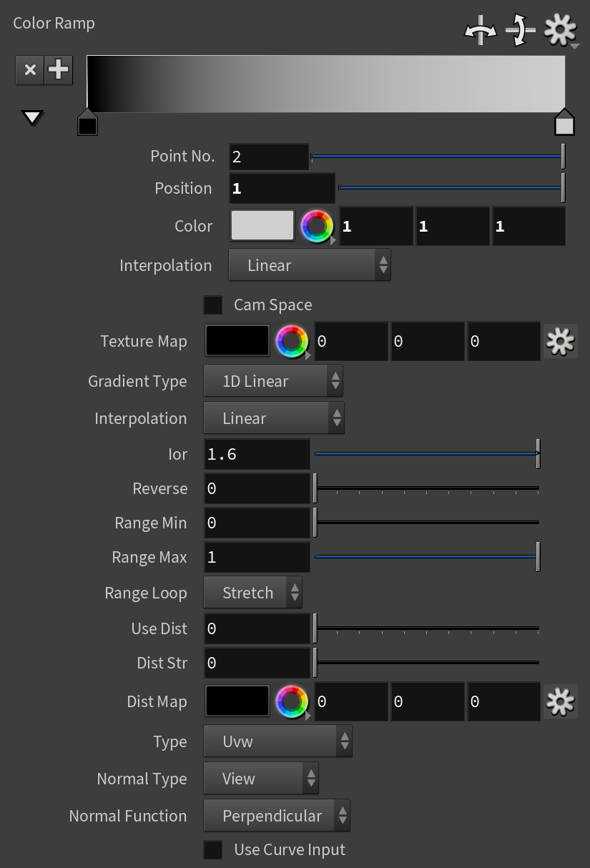The width and height of the screenshot is (590, 868).
Task: Click the complement ramp icon
Action: tap(521, 31)
